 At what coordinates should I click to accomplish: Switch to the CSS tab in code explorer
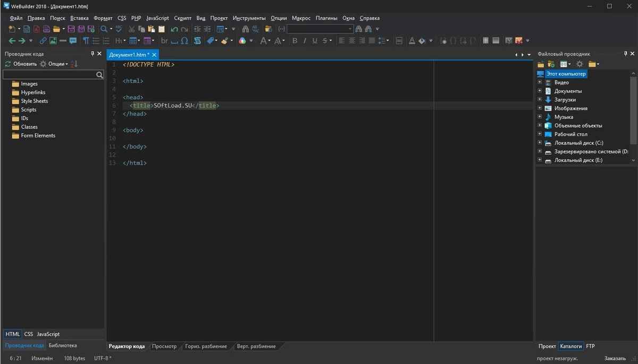tap(29, 334)
